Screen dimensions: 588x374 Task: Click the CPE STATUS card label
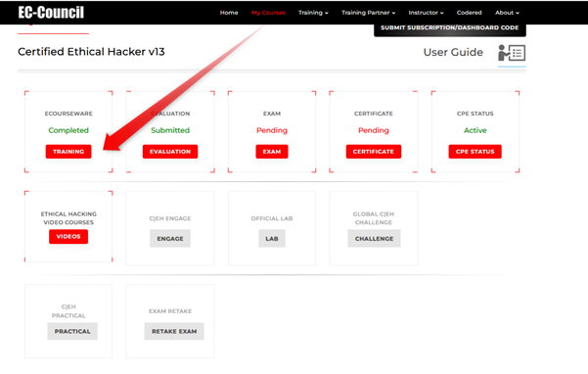475,114
